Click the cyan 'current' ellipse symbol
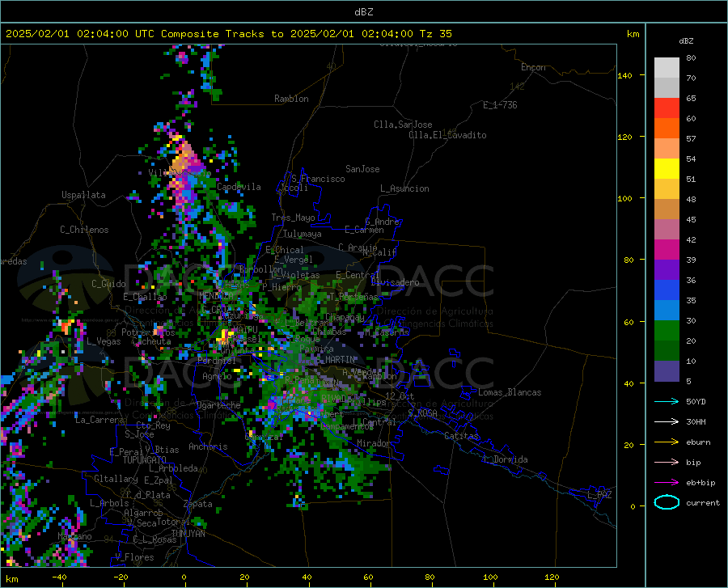This screenshot has height=588, width=728. [667, 502]
